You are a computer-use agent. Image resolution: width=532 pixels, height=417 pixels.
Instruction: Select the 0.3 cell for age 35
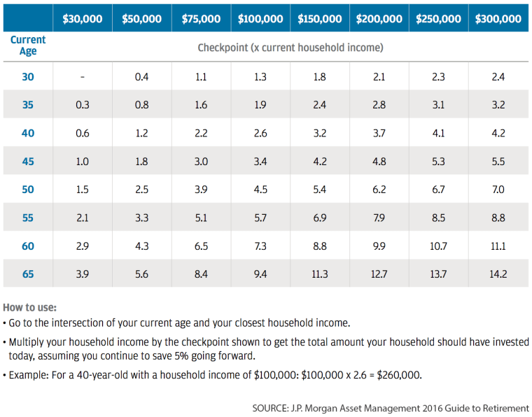(x=82, y=105)
